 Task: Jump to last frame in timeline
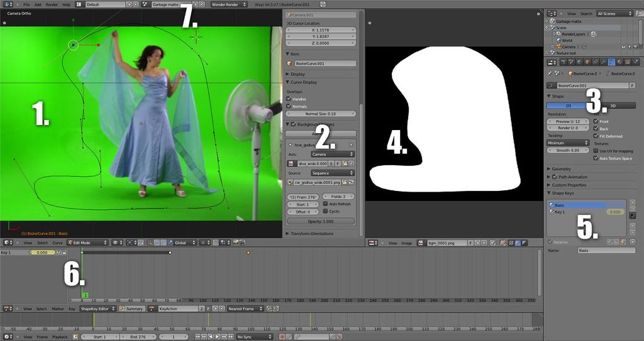[231, 337]
